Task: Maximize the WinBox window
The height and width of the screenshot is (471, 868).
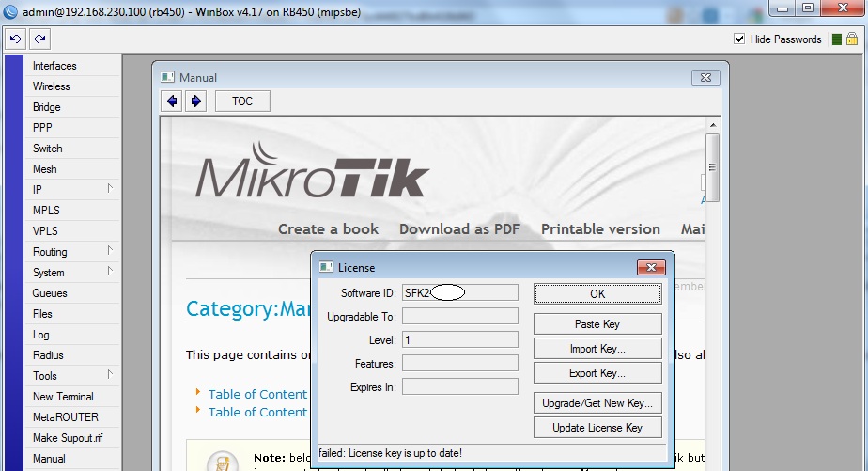Action: pos(808,8)
